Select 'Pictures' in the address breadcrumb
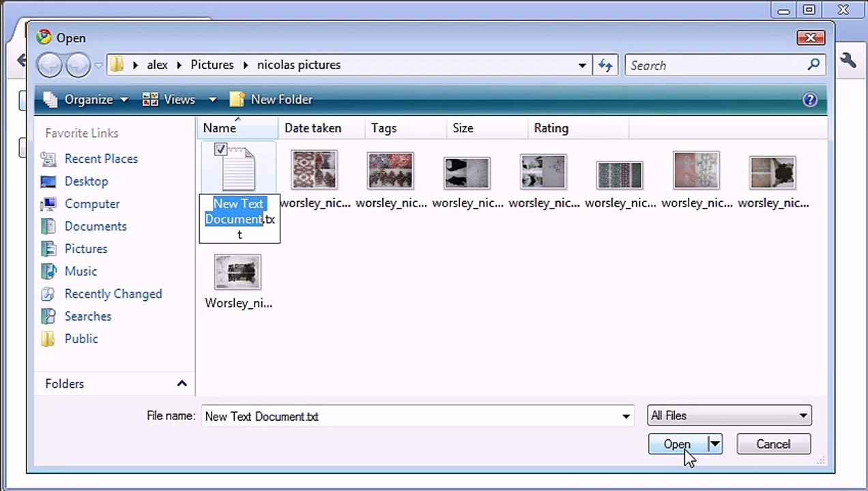The width and height of the screenshot is (868, 491). (212, 65)
